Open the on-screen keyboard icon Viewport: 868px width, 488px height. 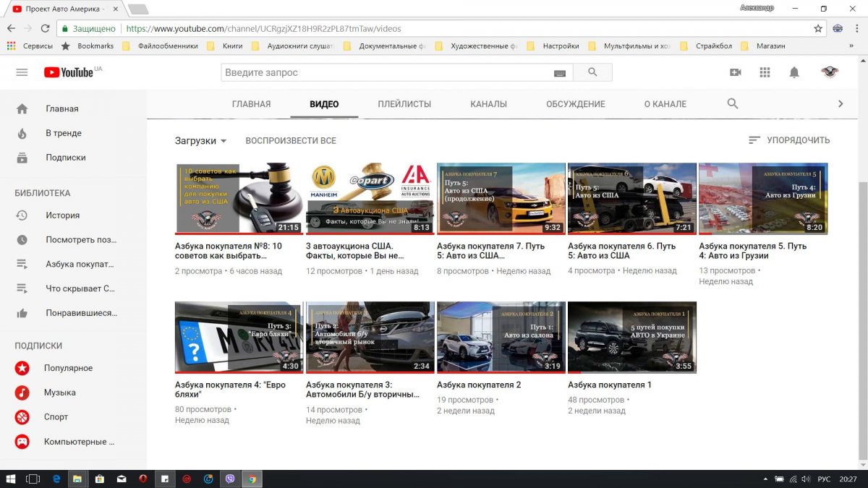point(560,73)
